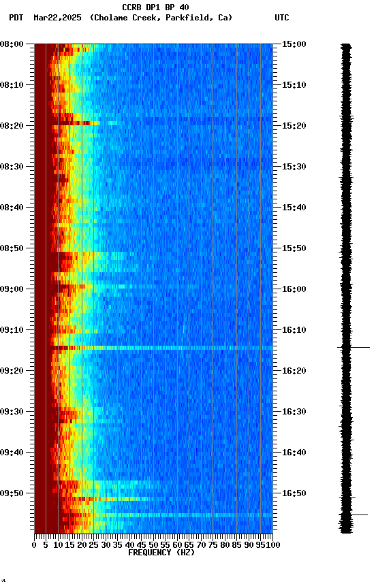Click the 70 Hz frequency tick label

[x=201, y=545]
